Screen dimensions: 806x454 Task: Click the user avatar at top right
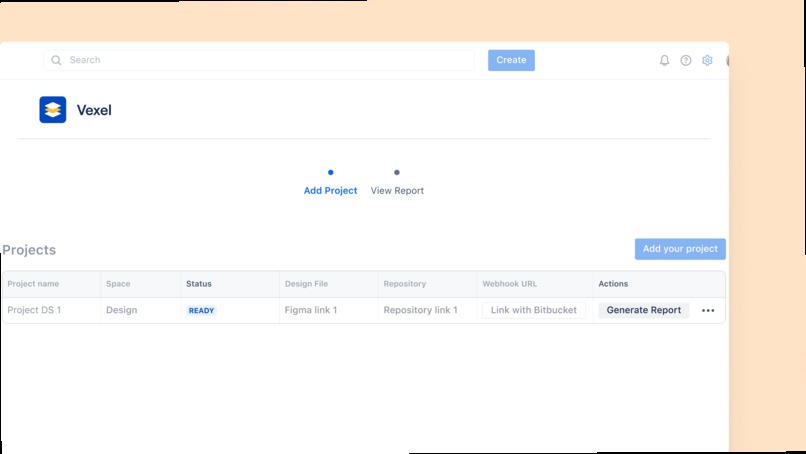pos(727,61)
